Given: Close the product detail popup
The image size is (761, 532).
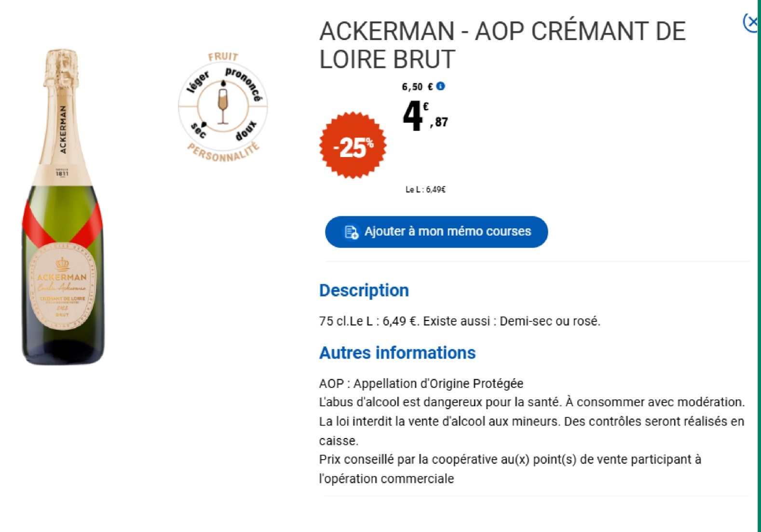Looking at the screenshot, I should pyautogui.click(x=751, y=22).
